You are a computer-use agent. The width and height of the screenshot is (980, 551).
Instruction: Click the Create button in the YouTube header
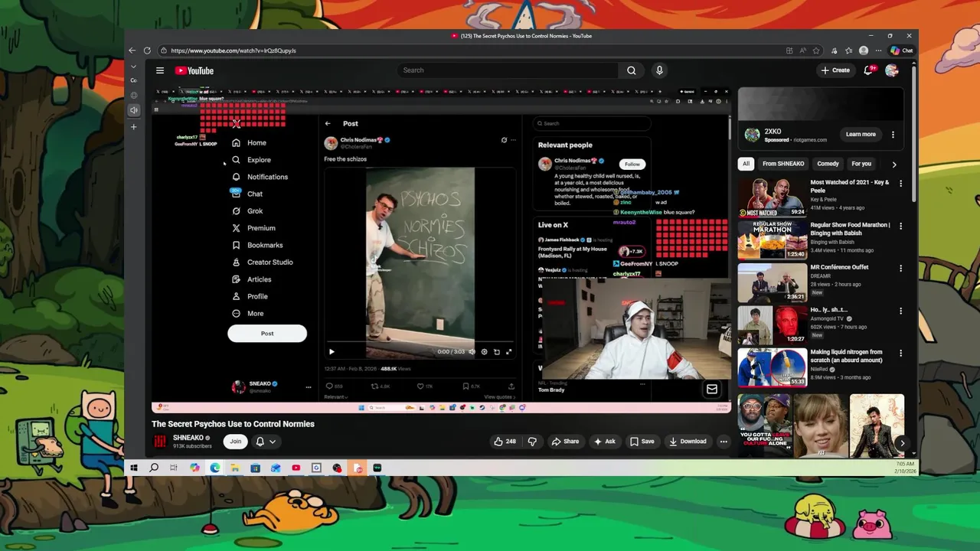pyautogui.click(x=835, y=70)
